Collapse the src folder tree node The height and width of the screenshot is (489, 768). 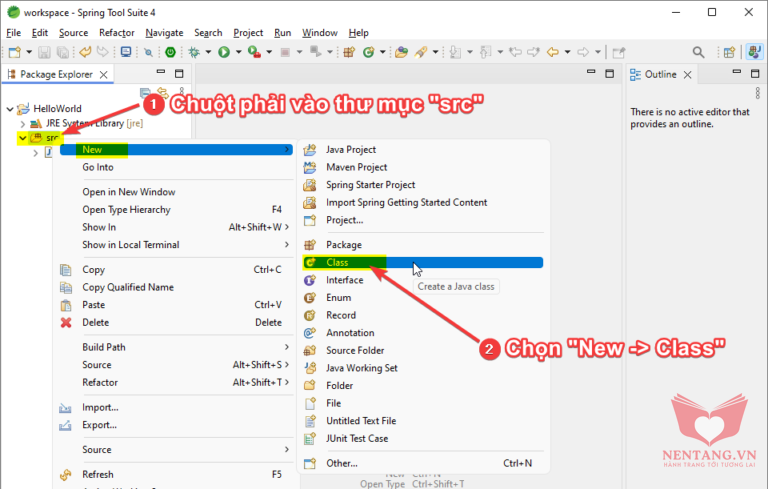click(x=23, y=137)
